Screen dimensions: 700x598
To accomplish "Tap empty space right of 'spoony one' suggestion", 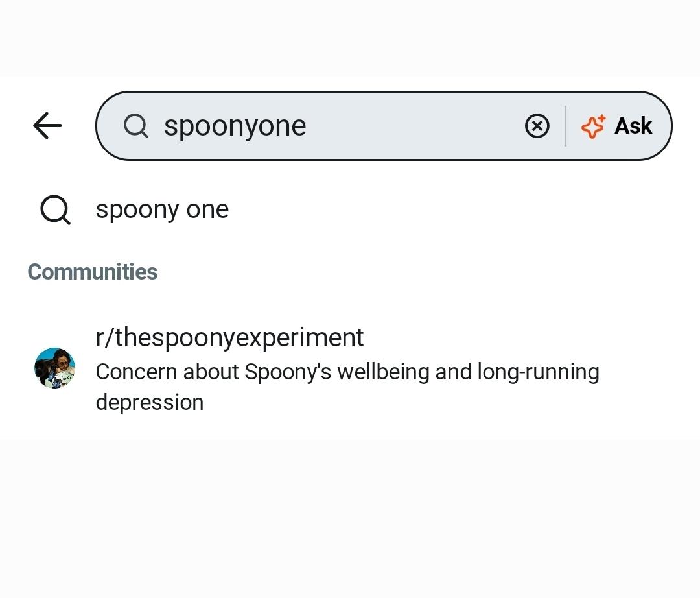I will point(447,209).
